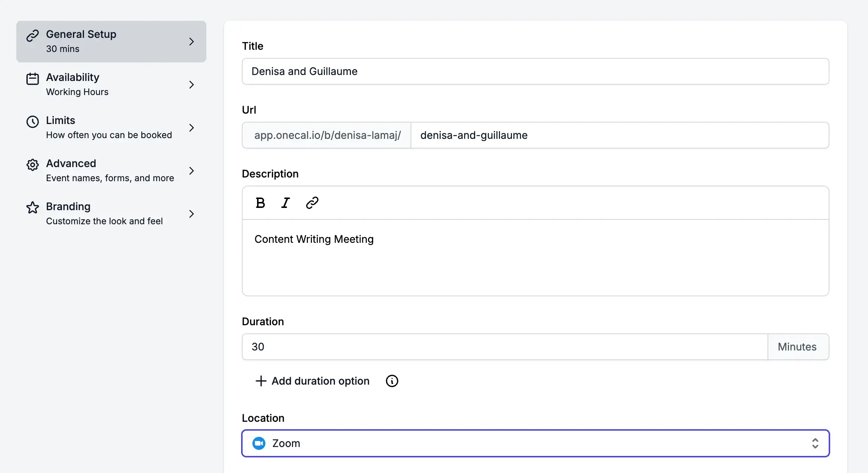Click the Bold formatting icon
Image resolution: width=868 pixels, height=473 pixels.
pos(259,203)
